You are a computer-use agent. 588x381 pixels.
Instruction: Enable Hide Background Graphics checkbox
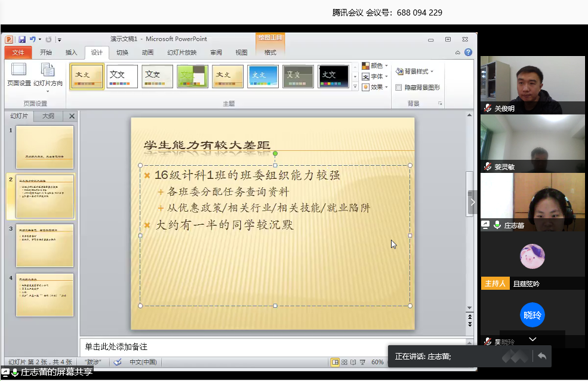399,87
